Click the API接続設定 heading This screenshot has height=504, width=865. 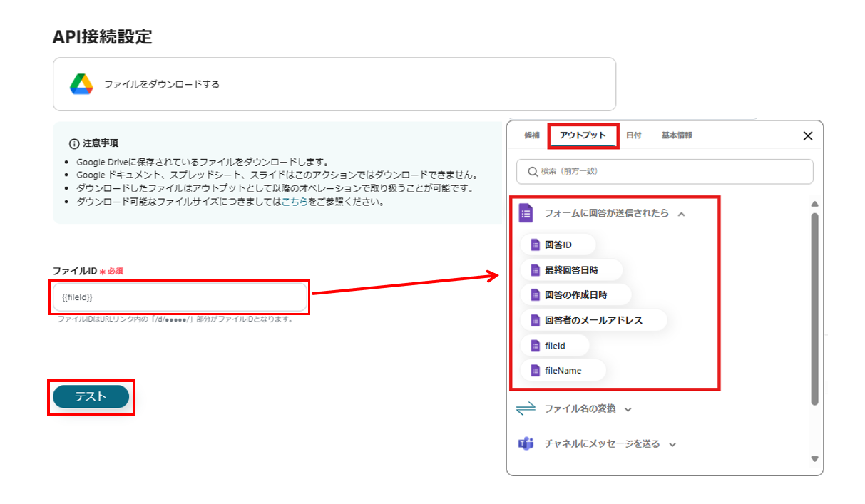103,37
